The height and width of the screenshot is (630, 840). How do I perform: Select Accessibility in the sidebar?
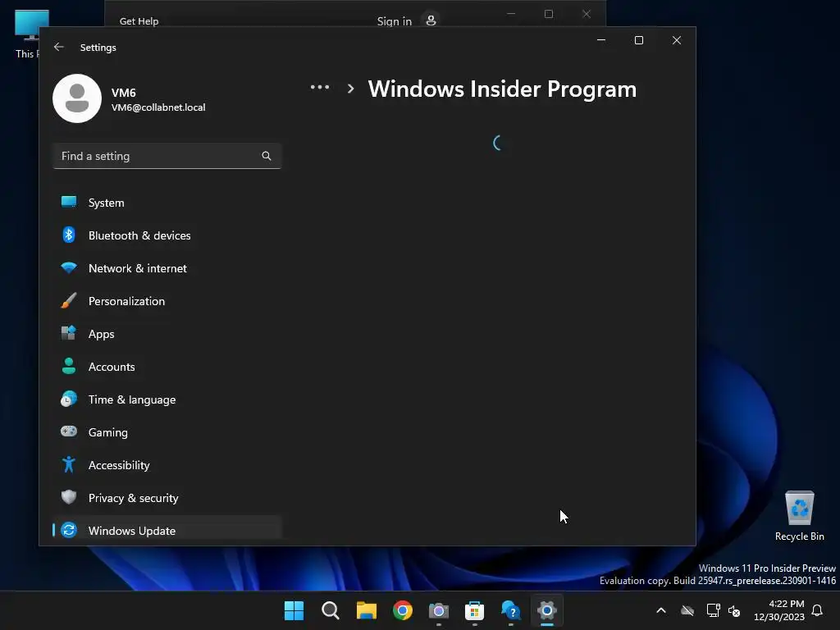click(x=167, y=465)
